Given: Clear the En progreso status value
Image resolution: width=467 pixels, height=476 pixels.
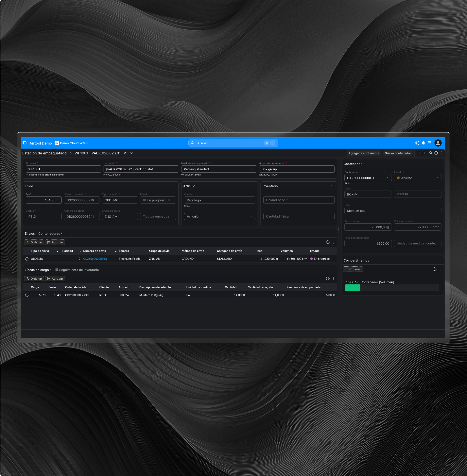Looking at the screenshot, I should tap(169, 200).
